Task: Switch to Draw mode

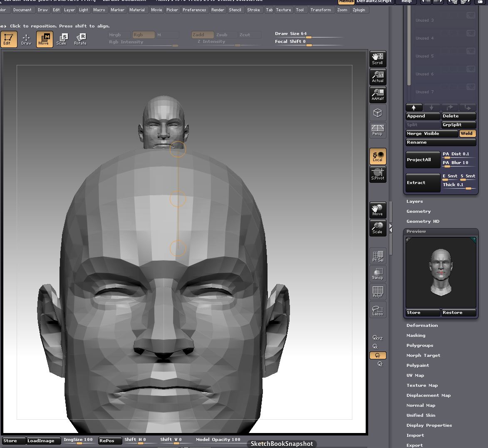Action: click(26, 39)
